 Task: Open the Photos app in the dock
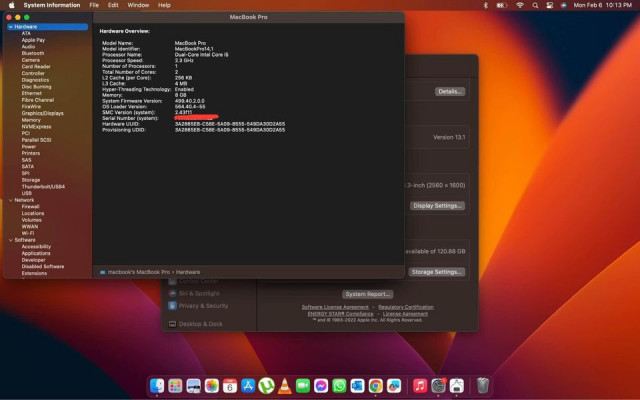click(x=211, y=385)
